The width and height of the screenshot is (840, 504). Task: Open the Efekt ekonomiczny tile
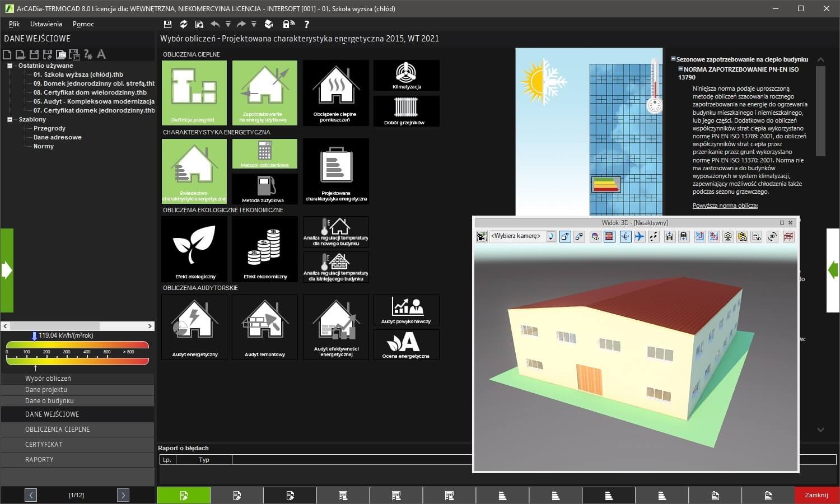[x=265, y=249]
